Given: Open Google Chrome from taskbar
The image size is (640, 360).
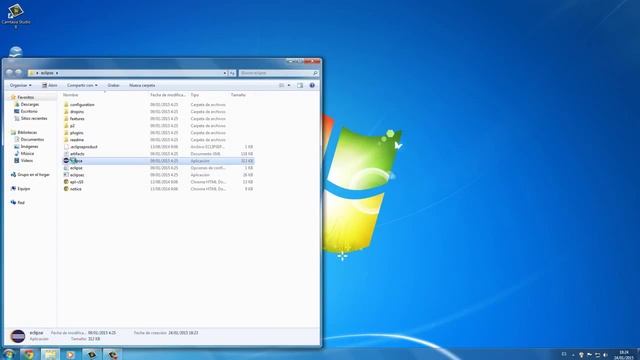Looking at the screenshot, I should tap(29, 354).
